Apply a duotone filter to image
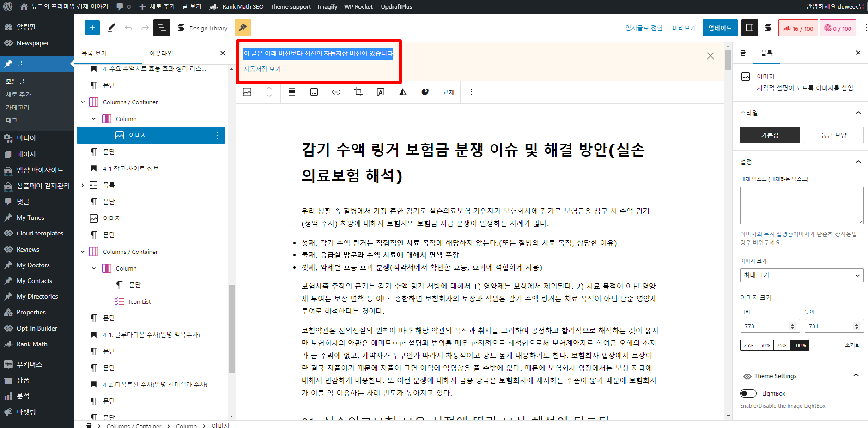The image size is (868, 428). coord(403,92)
